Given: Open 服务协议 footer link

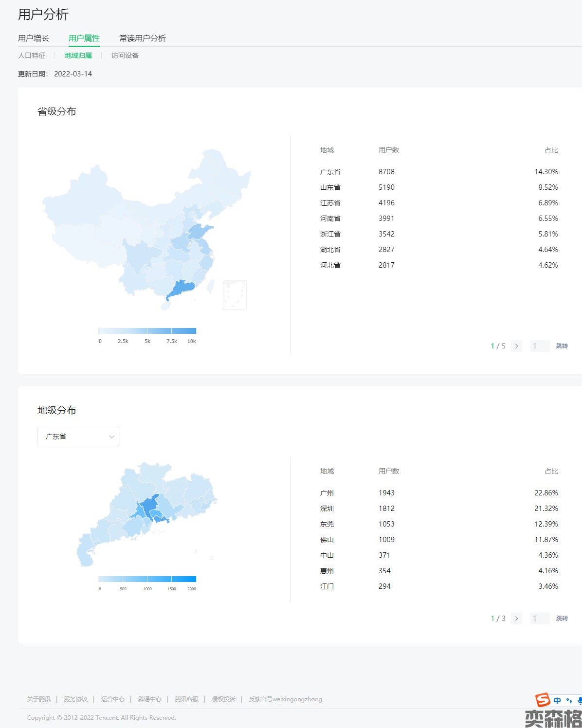Looking at the screenshot, I should pyautogui.click(x=75, y=699).
